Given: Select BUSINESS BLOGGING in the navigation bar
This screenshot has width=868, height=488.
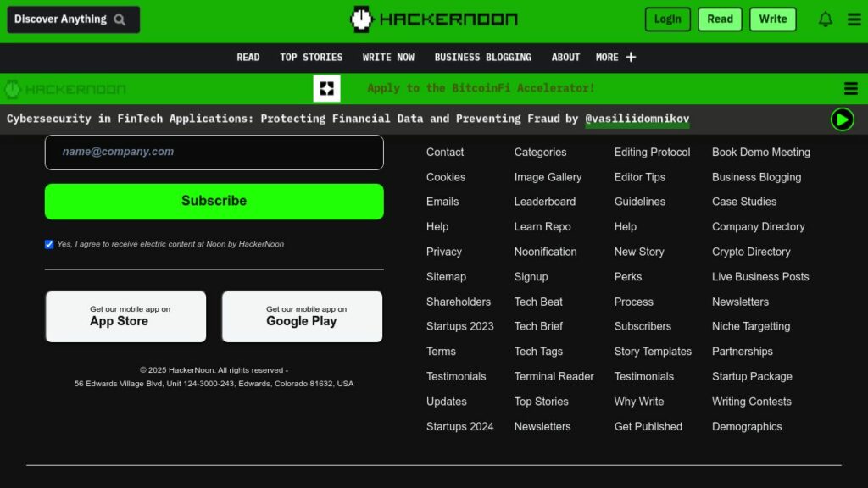Looking at the screenshot, I should click(482, 58).
